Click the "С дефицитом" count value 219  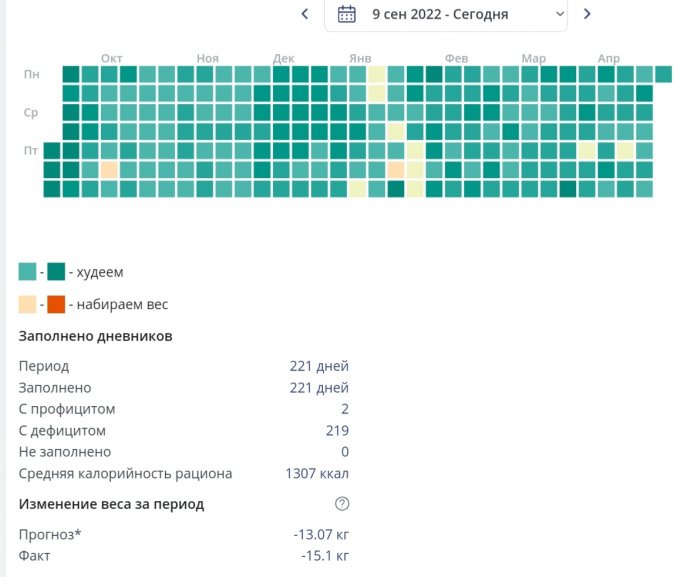[x=337, y=431]
